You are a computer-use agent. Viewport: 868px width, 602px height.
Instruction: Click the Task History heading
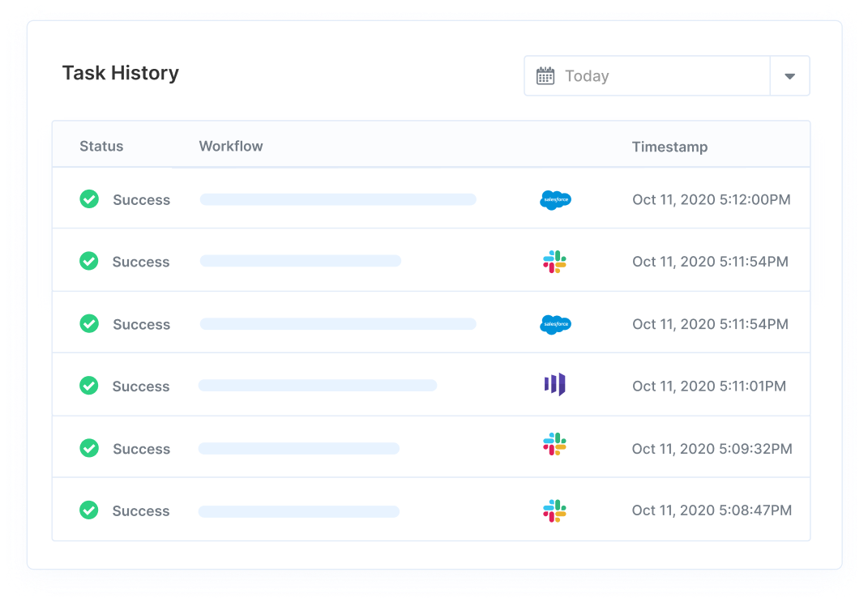tap(120, 73)
